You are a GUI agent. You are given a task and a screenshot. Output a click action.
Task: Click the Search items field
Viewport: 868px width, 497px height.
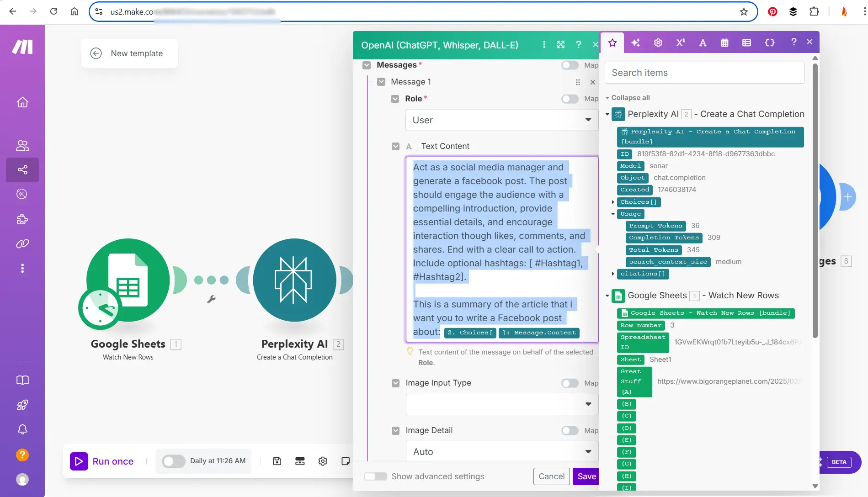point(704,73)
